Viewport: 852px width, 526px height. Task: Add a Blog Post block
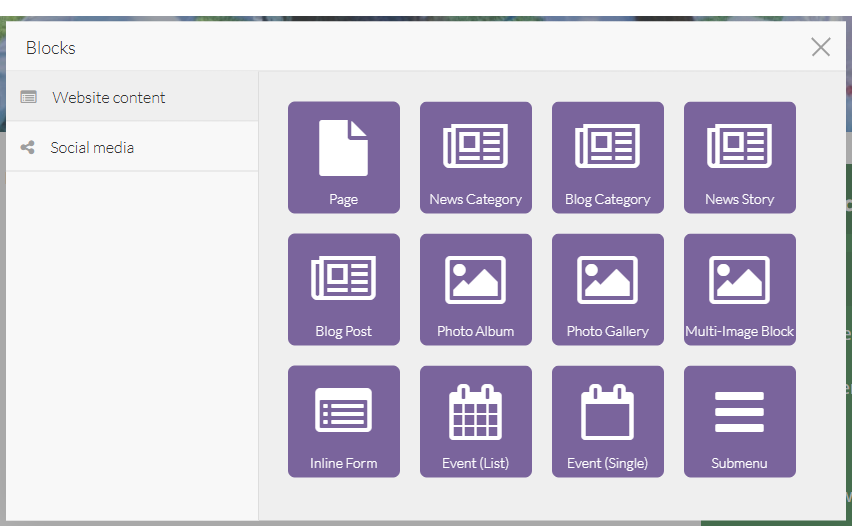pos(343,289)
